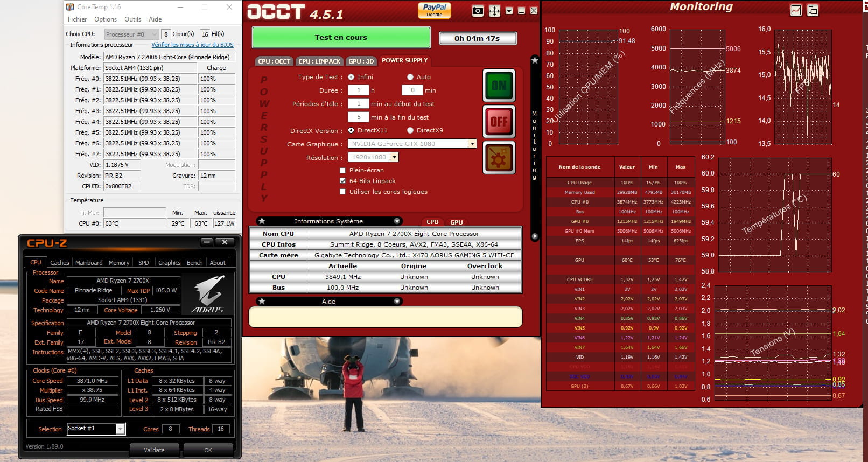
Task: Click the OCCT 4.5.1 logo
Action: pos(295,12)
